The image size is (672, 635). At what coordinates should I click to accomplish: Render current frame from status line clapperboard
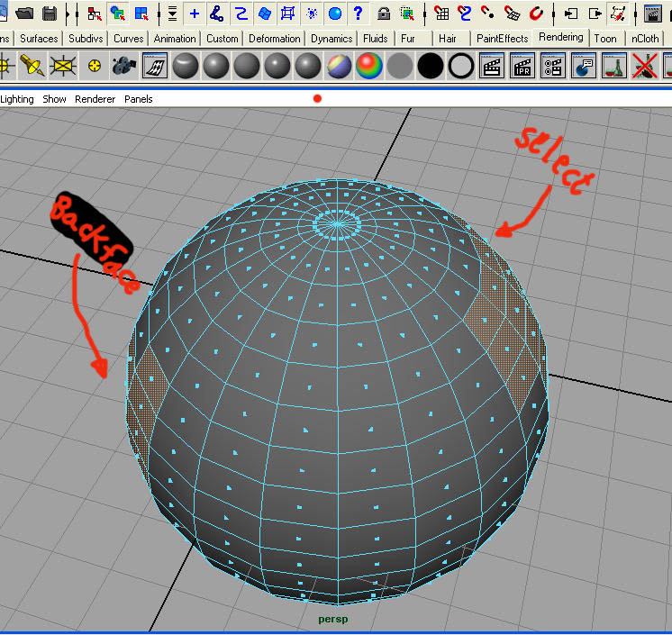coord(653,14)
